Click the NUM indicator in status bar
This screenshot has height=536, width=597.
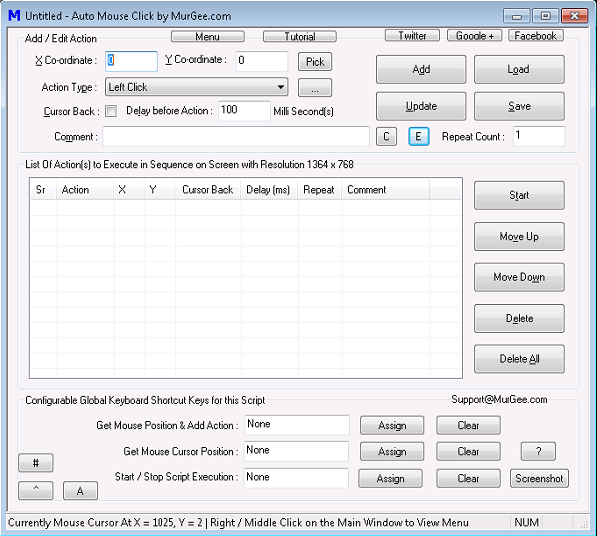527,522
